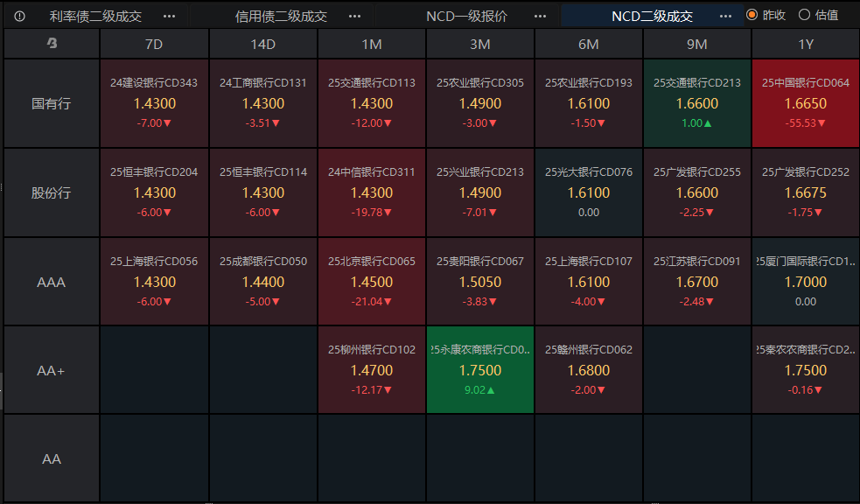The height and width of the screenshot is (504, 860).
Task: Open the green 永康农商银行 CD cell
Action: point(480,370)
